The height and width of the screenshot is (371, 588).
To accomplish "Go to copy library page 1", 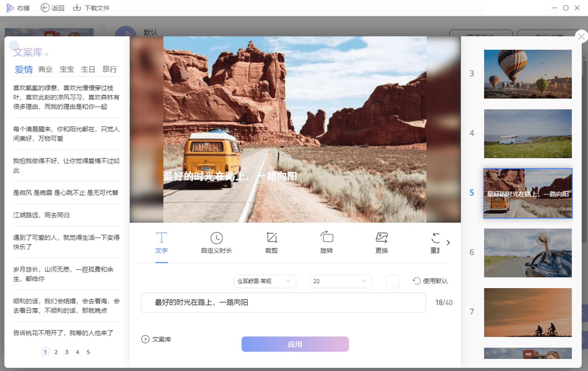I will pos(45,352).
